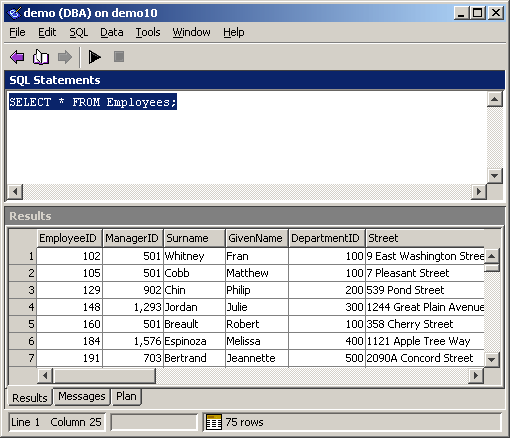This screenshot has height=438, width=510.
Task: Click the Philip given name cell
Action: 257,290
